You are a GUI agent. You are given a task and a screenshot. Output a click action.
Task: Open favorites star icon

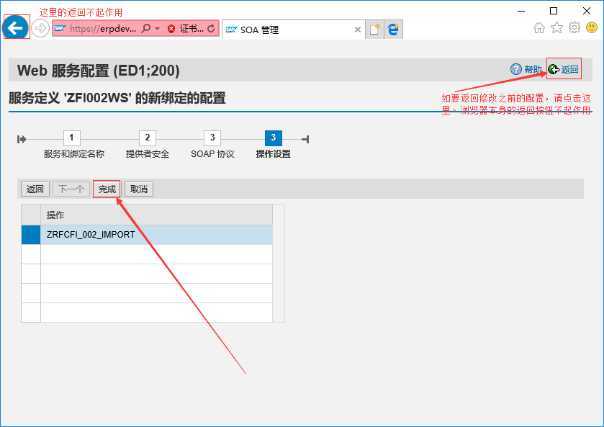557,28
